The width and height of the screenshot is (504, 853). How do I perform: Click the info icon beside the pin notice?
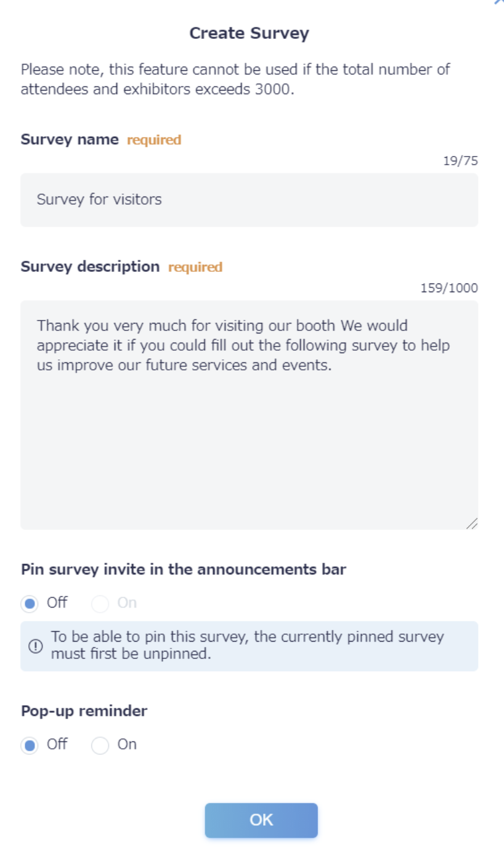(36, 646)
